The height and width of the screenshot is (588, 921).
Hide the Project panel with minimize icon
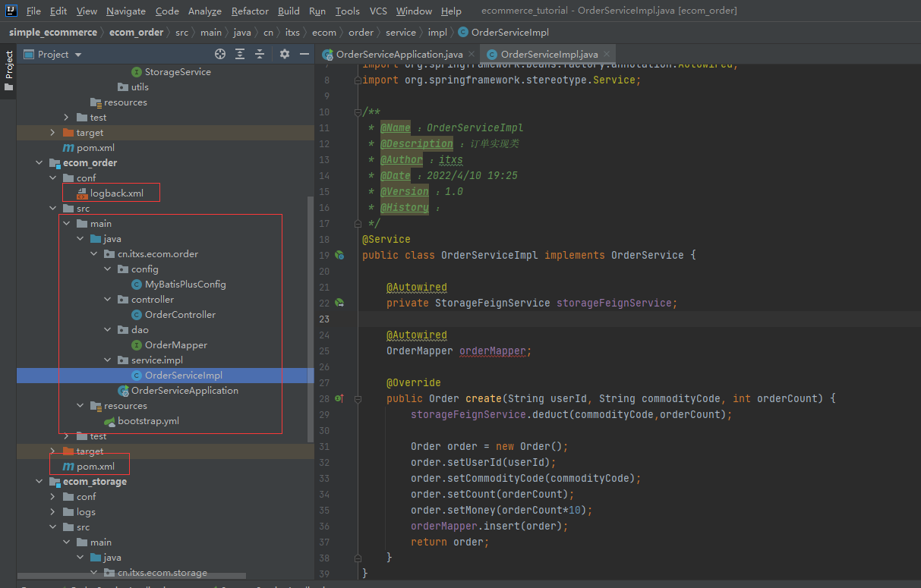click(304, 54)
